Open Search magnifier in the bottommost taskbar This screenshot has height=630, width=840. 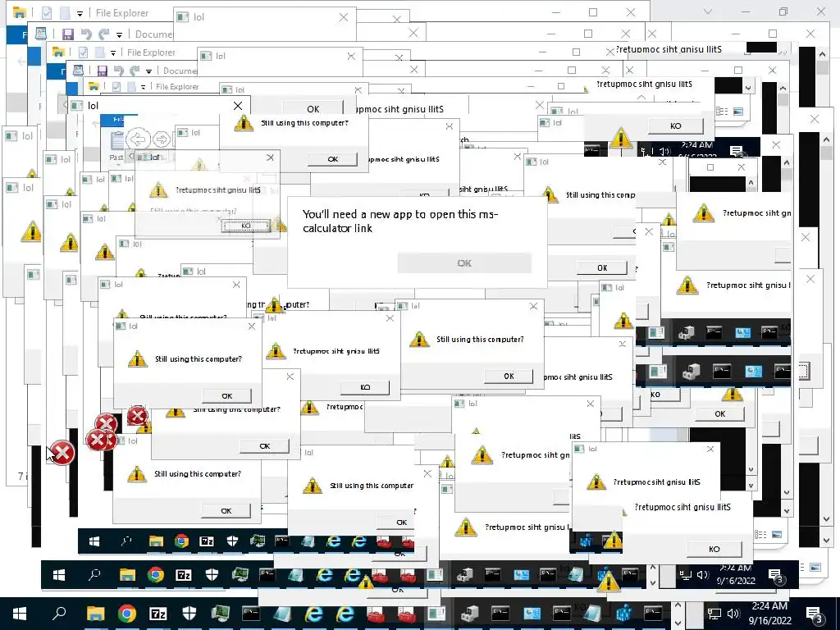click(x=59, y=613)
